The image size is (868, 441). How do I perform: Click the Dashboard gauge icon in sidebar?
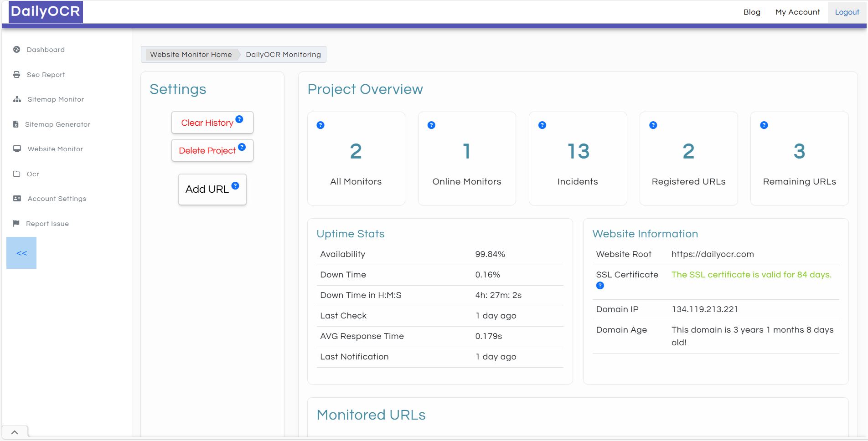pyautogui.click(x=17, y=50)
